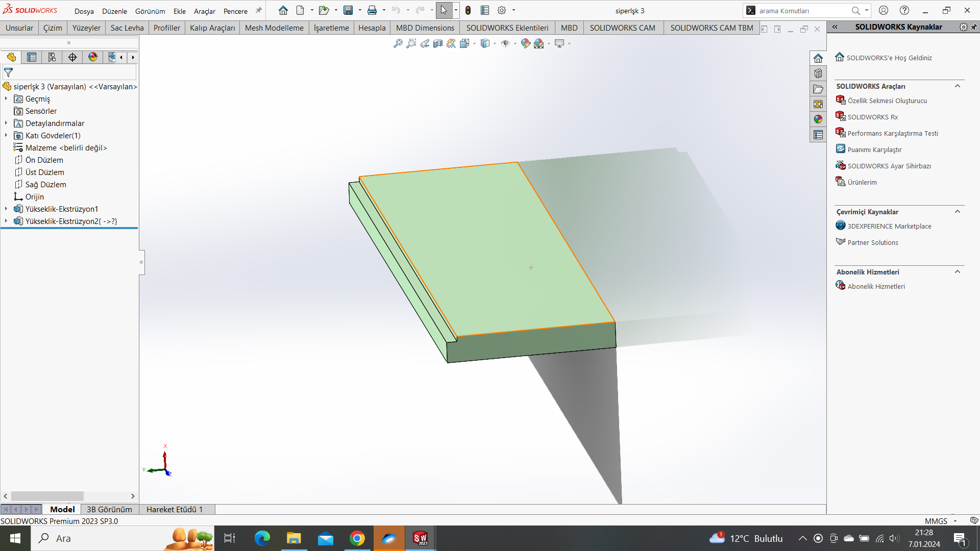Screen dimensions: 980x551
Task: Open the 3DEXPERIENCE Marketplace link
Action: pyautogui.click(x=889, y=226)
